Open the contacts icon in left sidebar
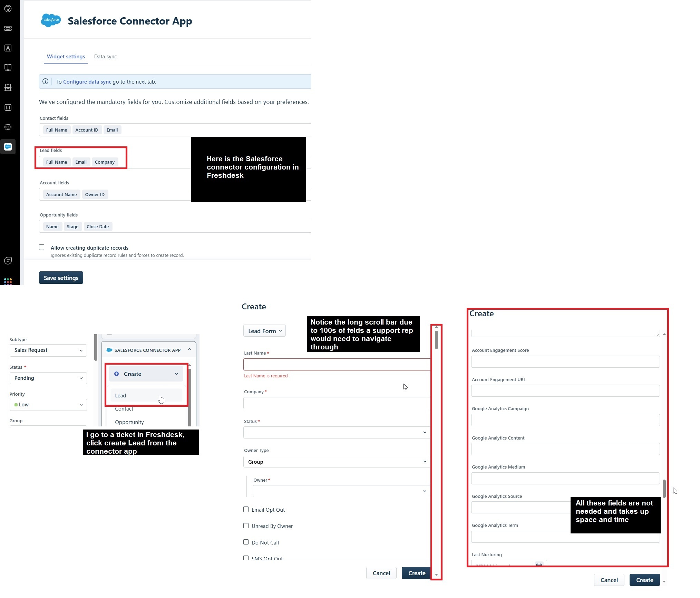700x598 pixels. 8,48
